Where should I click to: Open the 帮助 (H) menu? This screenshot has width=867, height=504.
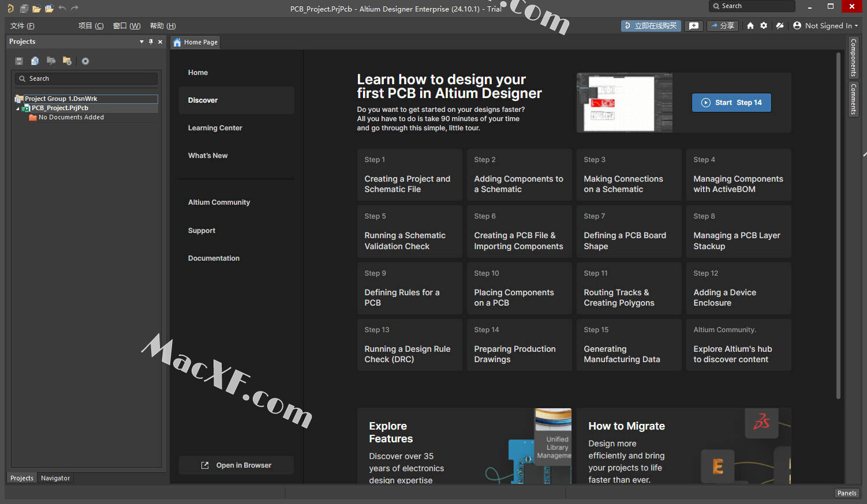[163, 26]
